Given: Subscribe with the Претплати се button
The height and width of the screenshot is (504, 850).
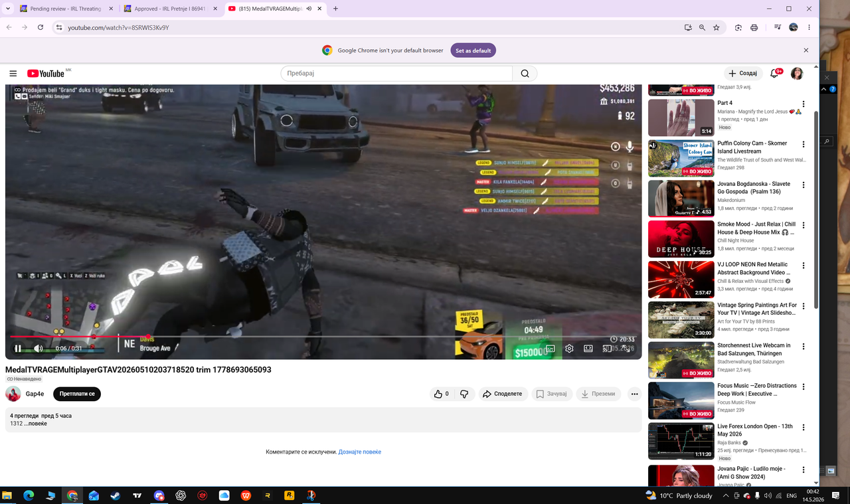Looking at the screenshot, I should (x=77, y=394).
